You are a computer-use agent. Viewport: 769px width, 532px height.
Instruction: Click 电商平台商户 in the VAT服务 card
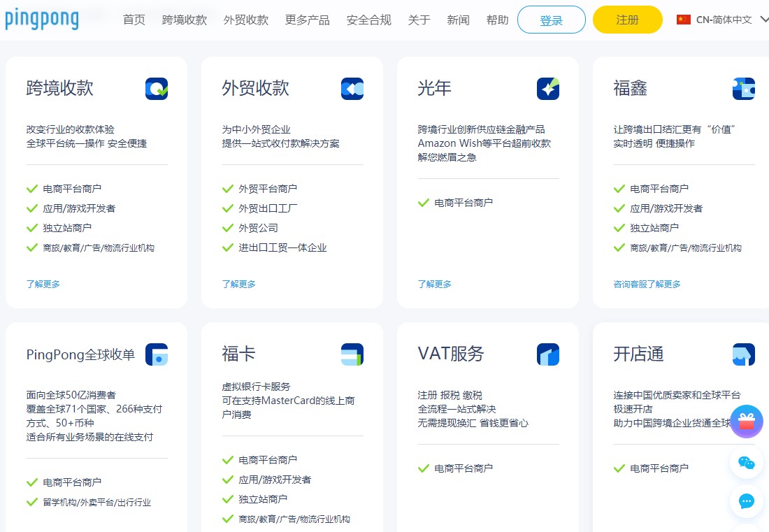coord(463,468)
